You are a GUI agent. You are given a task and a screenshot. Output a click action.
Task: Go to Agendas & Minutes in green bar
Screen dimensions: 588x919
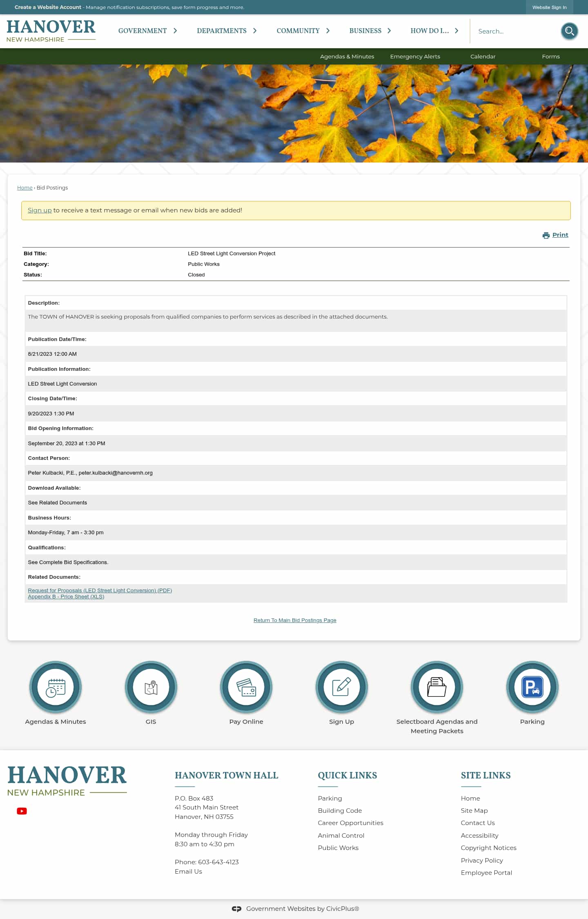click(x=347, y=56)
